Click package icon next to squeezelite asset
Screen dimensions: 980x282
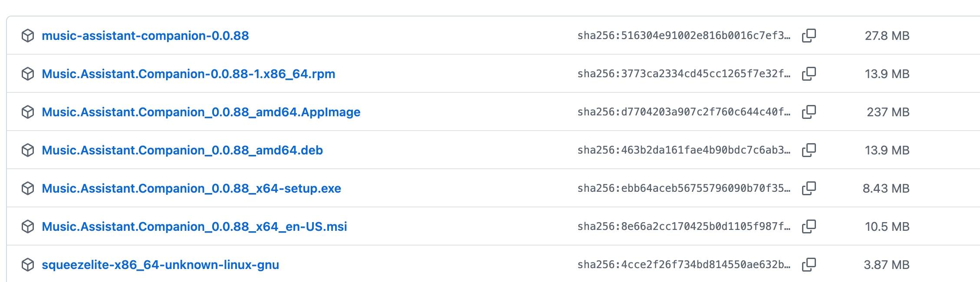28,265
